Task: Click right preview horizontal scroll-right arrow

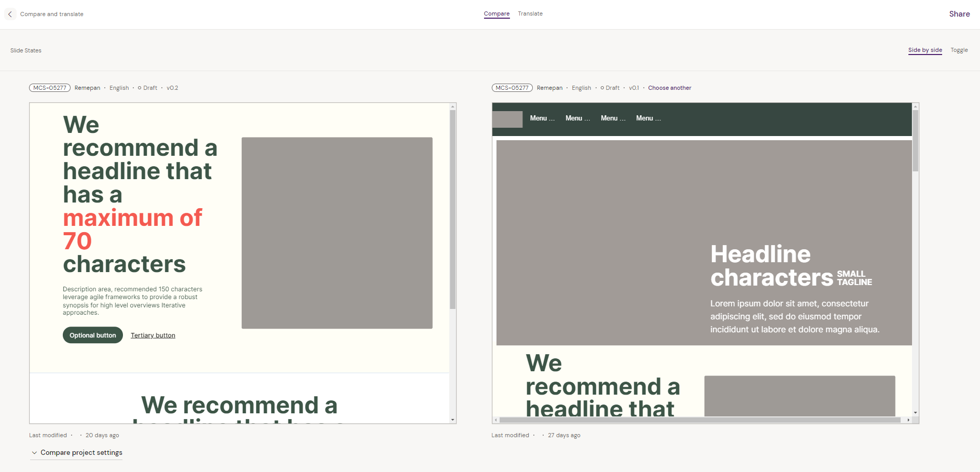Action: (908, 420)
